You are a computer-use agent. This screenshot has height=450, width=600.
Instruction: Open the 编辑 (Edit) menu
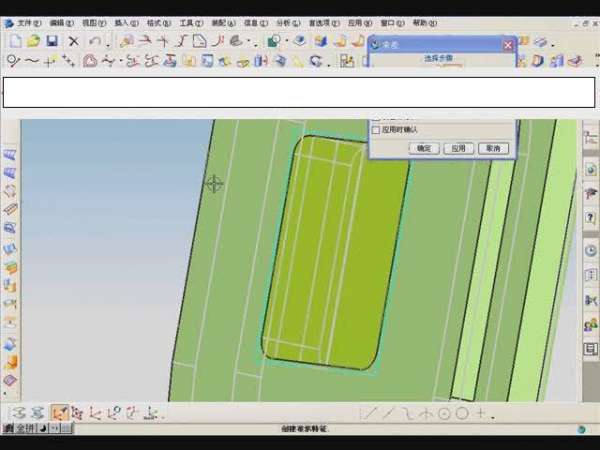click(x=62, y=22)
